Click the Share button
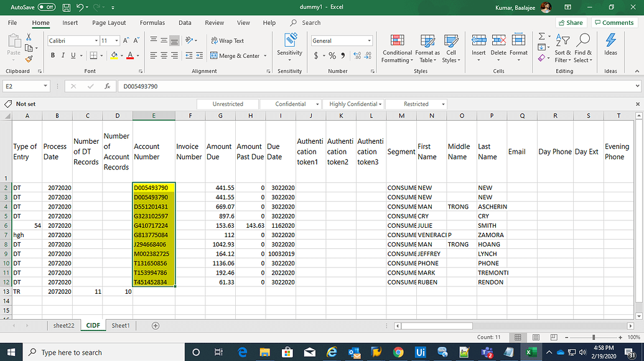Viewport: 644px width, 361px height. 571,23
